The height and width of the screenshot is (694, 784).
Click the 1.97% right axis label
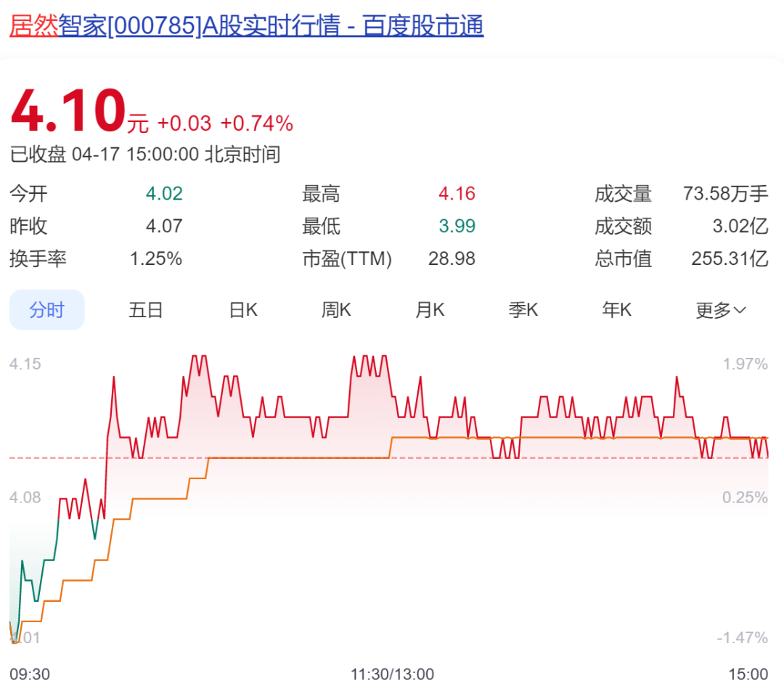(x=745, y=364)
